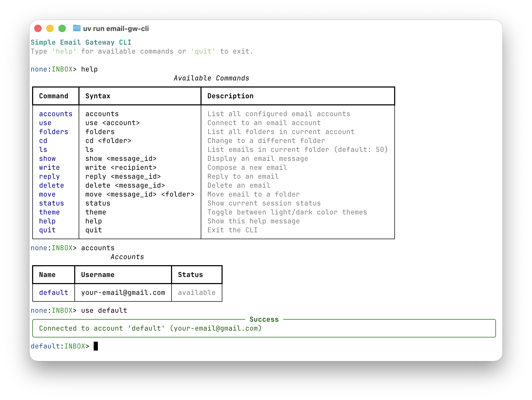Click 'write' in the Command column
Viewport: 532px width, 400px height.
pyautogui.click(x=49, y=167)
